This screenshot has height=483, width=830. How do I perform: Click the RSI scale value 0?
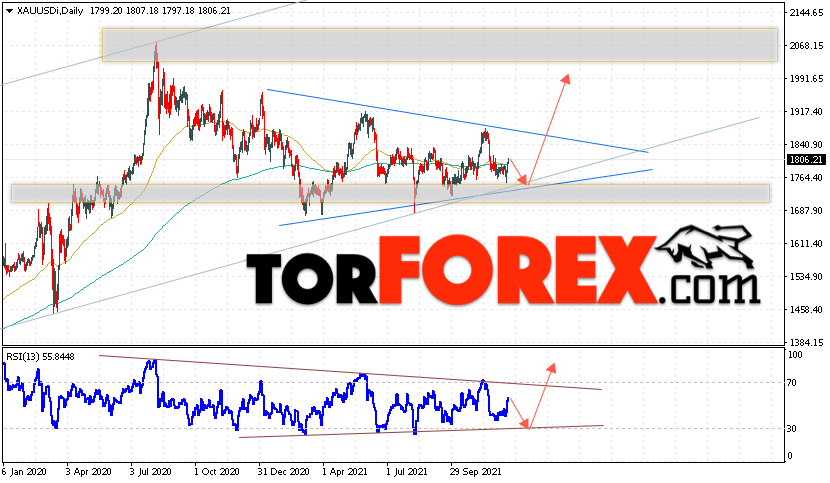[791, 455]
